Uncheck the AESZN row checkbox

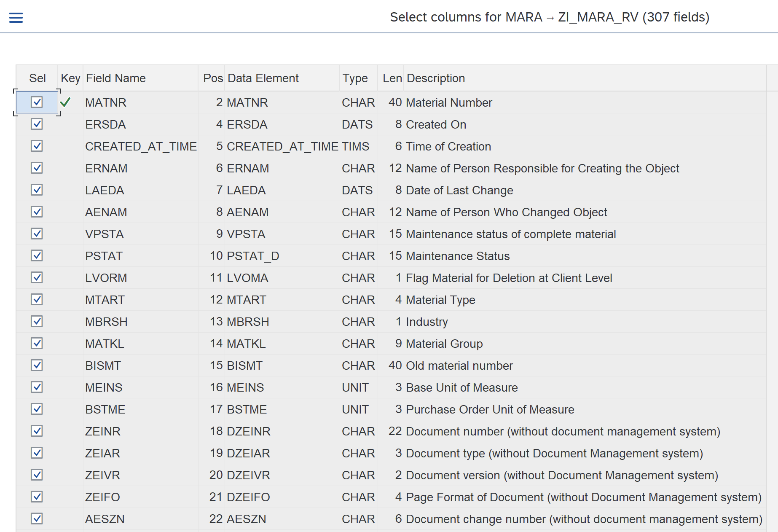pyautogui.click(x=37, y=519)
